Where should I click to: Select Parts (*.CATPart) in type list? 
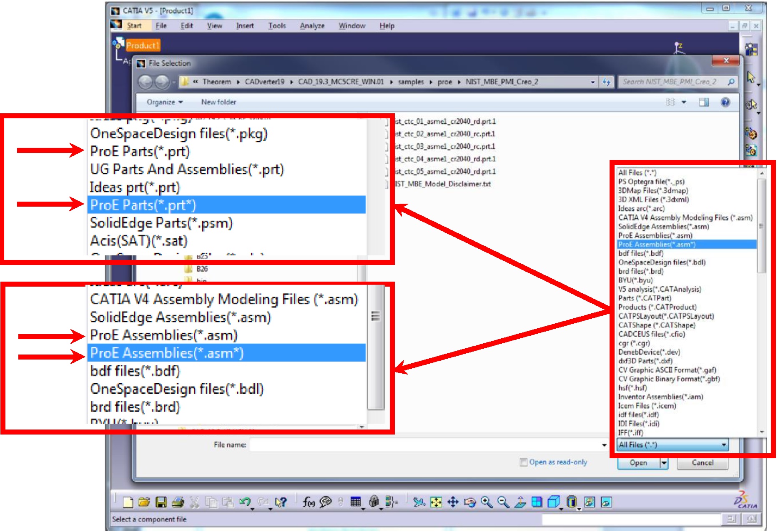point(645,298)
